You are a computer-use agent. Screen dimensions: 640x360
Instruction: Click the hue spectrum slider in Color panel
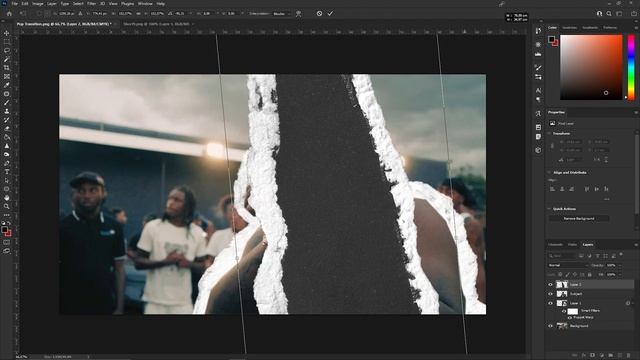click(x=631, y=67)
